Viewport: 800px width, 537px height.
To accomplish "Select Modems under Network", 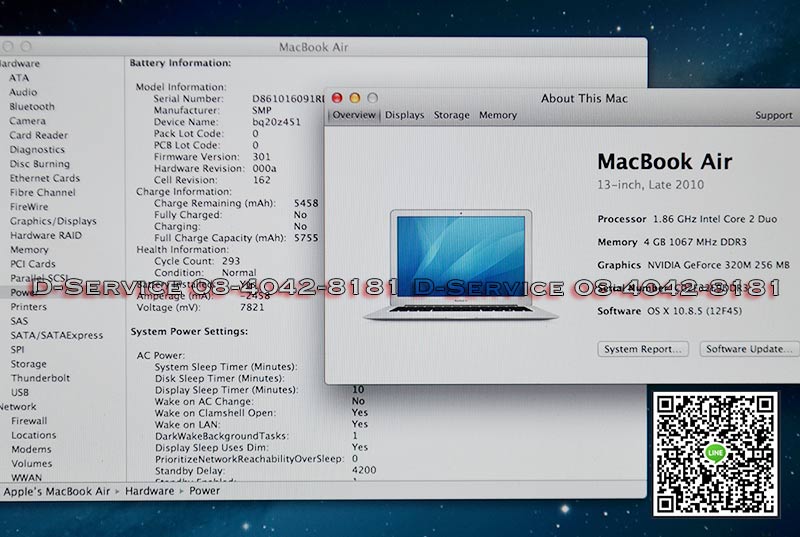I will 31,449.
